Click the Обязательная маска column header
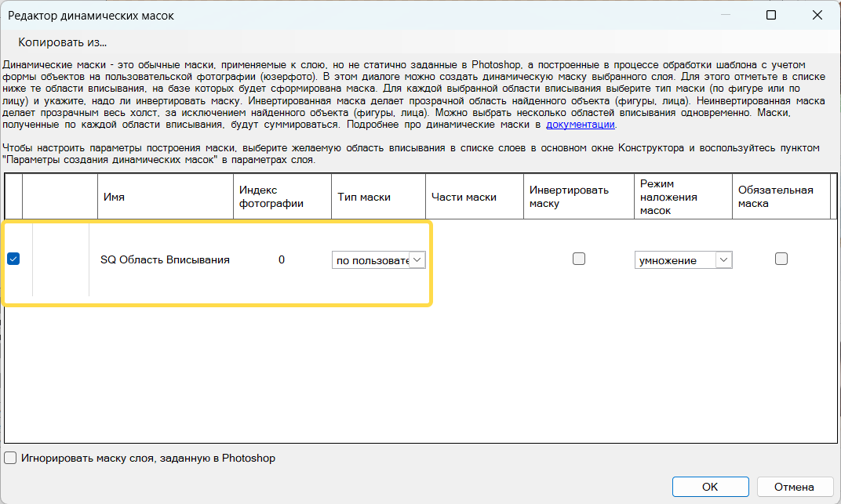 click(x=775, y=197)
